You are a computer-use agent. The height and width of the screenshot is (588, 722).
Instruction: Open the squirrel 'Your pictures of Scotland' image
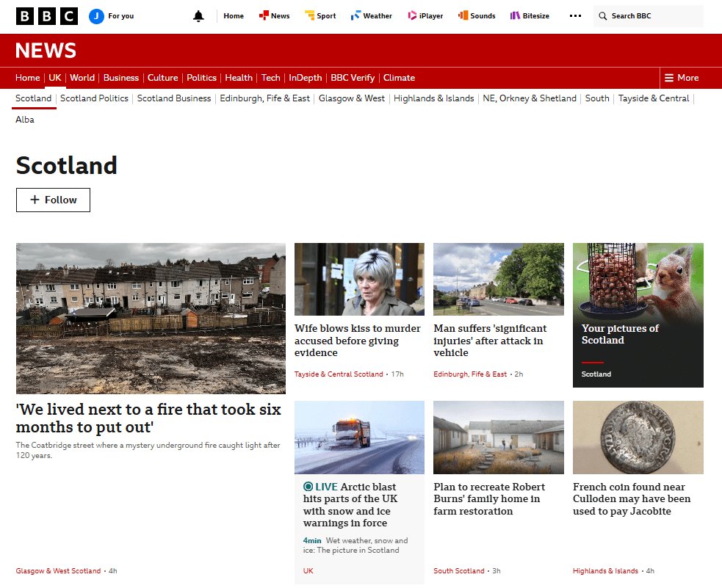tap(638, 279)
